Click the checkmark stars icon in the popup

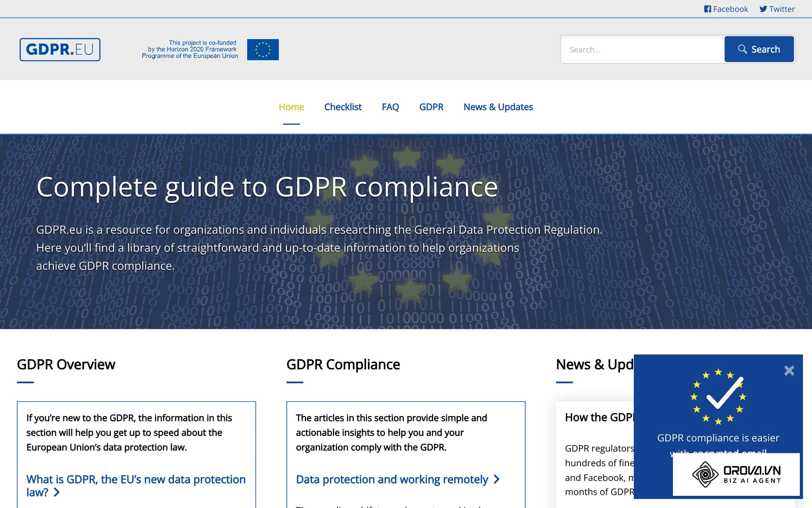pos(718,397)
